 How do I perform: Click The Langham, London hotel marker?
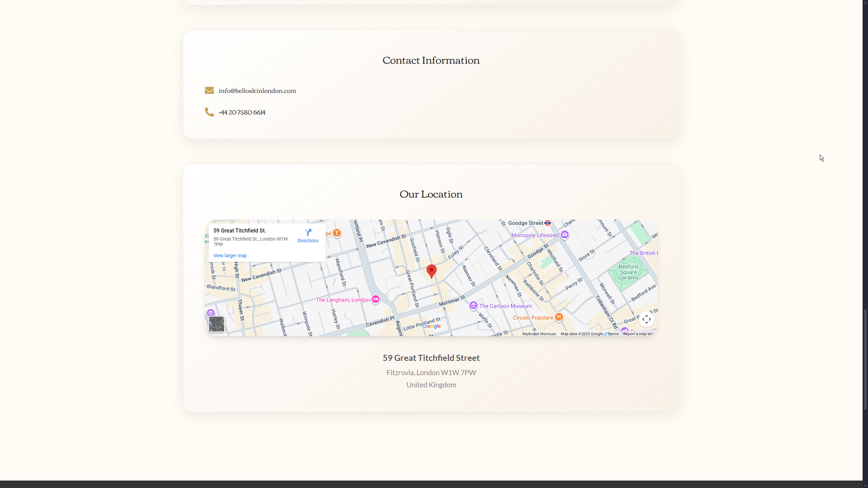[x=375, y=299]
